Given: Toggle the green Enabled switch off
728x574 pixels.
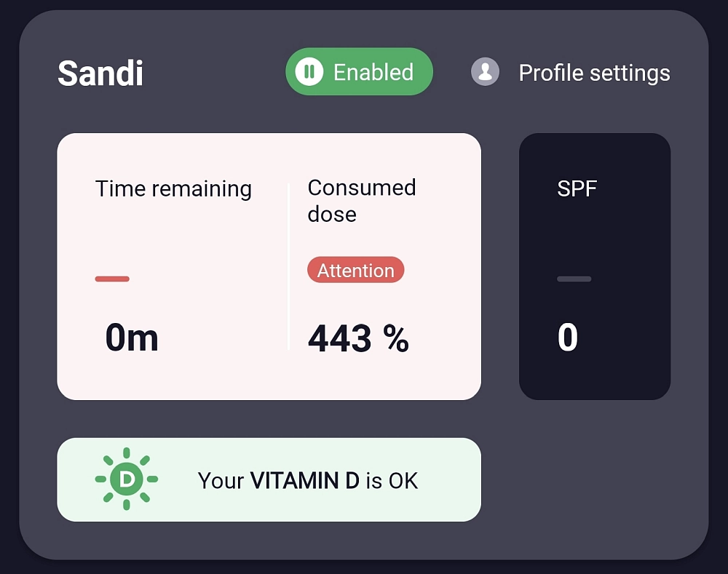Looking at the screenshot, I should [x=359, y=72].
